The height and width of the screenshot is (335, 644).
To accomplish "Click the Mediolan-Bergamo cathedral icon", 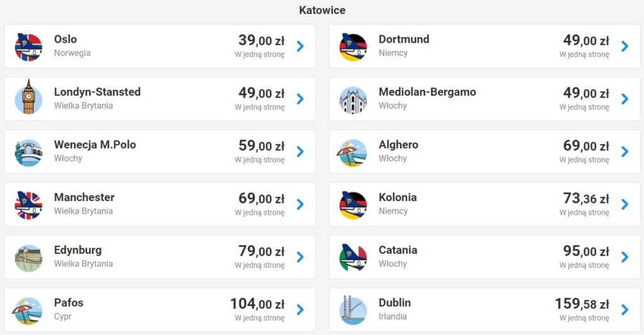I will click(353, 99).
